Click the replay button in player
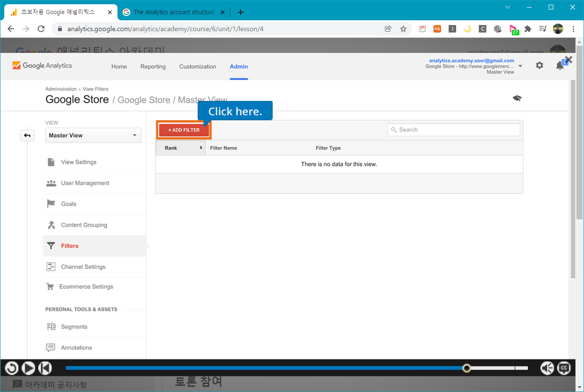The height and width of the screenshot is (392, 584). click(11, 368)
